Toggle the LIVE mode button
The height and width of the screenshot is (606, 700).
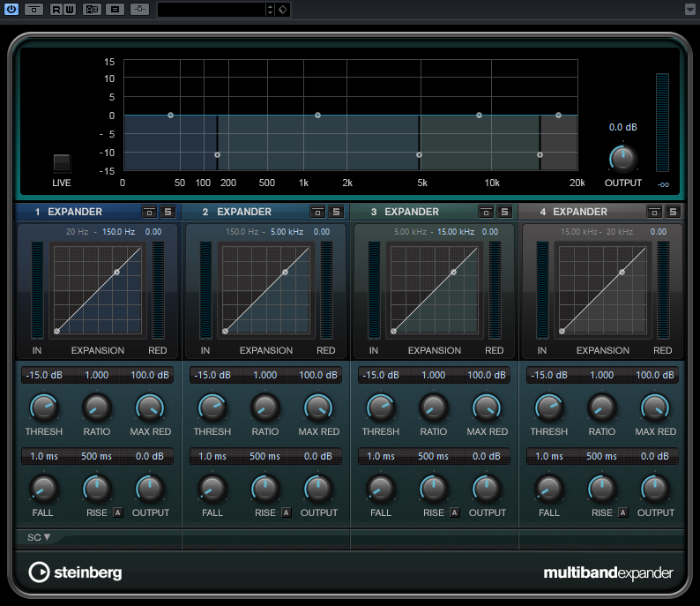(x=62, y=162)
